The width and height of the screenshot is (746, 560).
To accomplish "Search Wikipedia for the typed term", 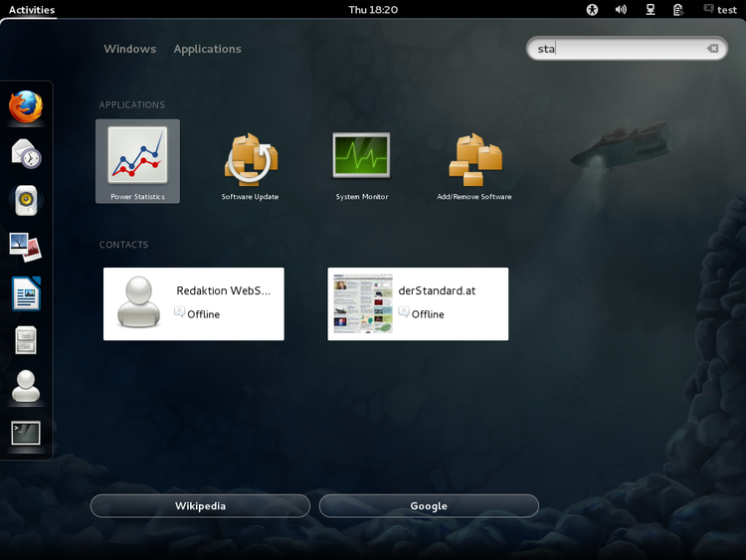I will [x=200, y=506].
